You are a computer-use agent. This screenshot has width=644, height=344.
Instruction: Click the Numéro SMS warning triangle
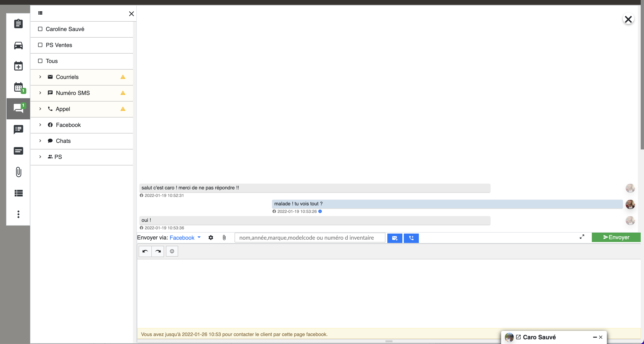click(123, 93)
